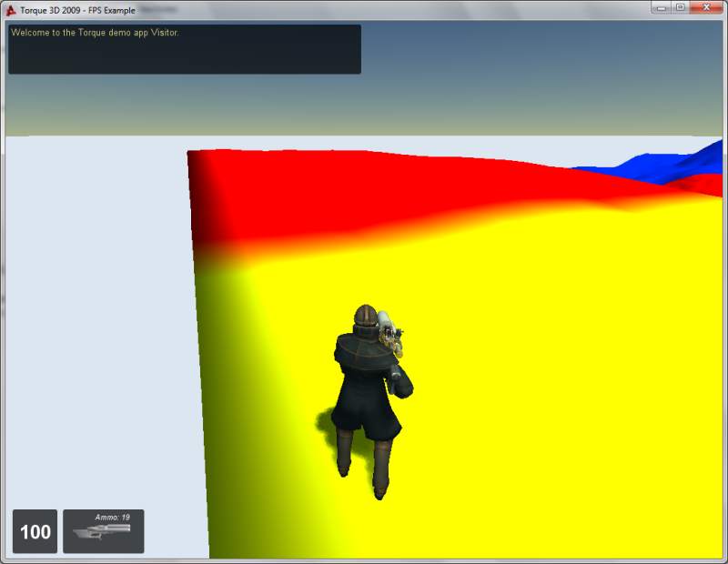728x564 pixels.
Task: Select the player character's helmet
Action: 365,316
